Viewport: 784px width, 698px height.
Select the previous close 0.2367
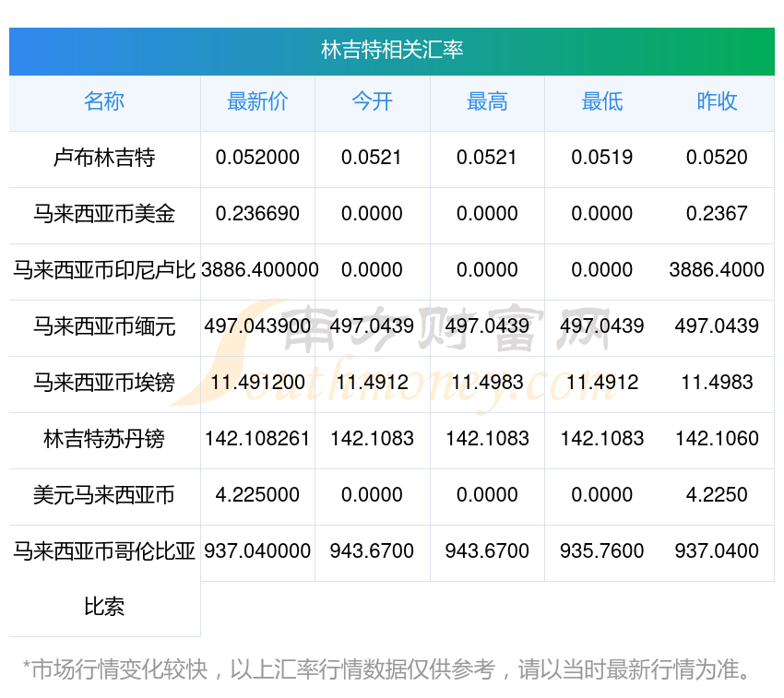tap(717, 214)
